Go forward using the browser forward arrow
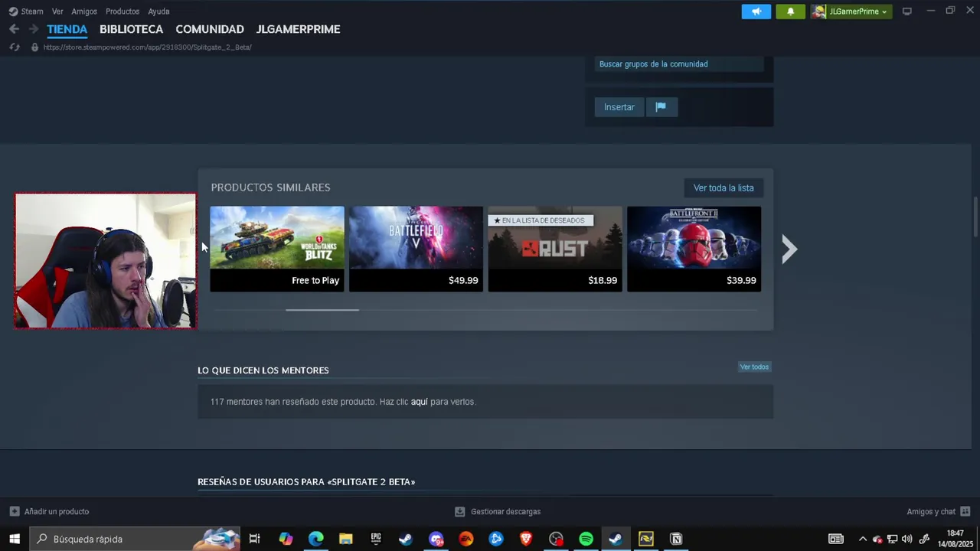The height and width of the screenshot is (551, 980). tap(33, 29)
